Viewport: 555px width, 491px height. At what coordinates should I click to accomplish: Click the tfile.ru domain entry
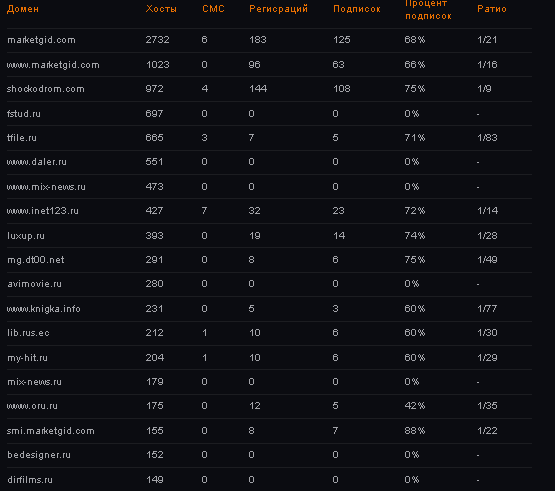tap(22, 138)
